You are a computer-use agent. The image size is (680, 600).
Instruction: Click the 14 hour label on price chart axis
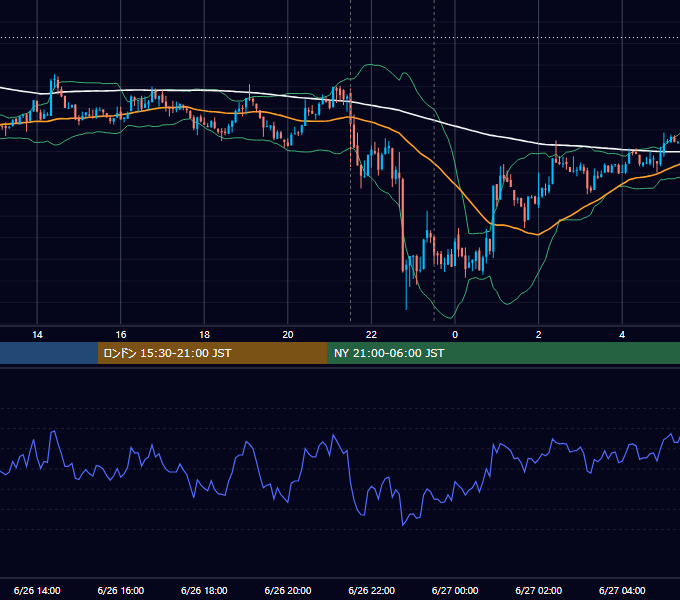pos(37,335)
